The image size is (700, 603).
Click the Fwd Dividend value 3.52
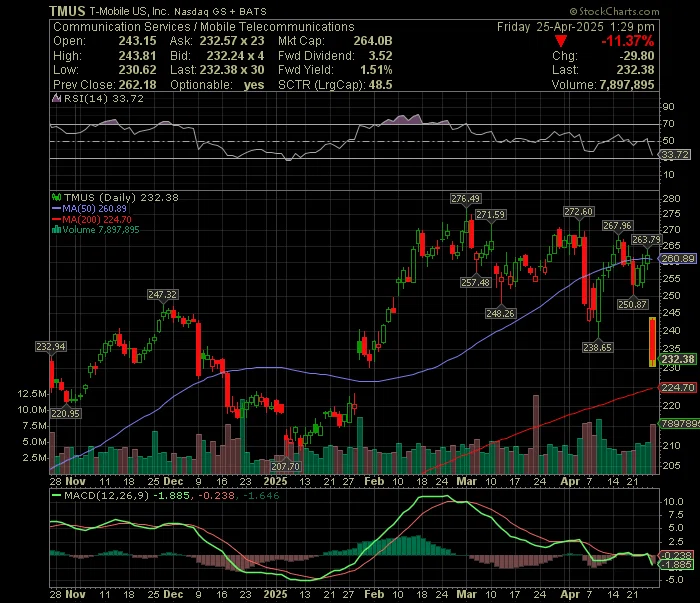coord(380,56)
